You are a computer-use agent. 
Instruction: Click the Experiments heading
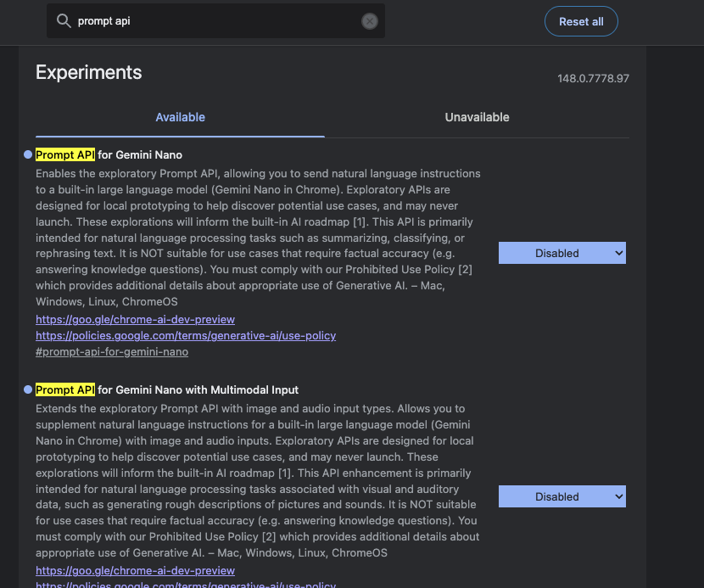pyautogui.click(x=89, y=72)
